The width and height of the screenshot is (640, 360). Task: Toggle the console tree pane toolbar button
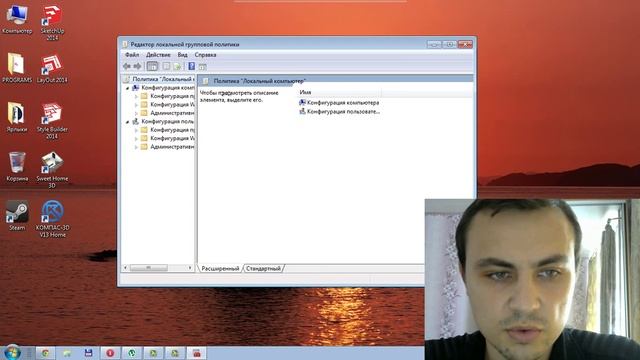[x=152, y=66]
